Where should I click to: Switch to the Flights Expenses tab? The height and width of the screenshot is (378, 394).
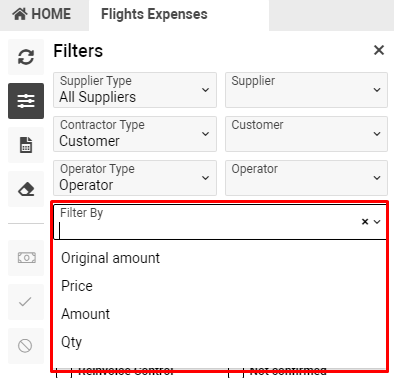[x=154, y=14]
